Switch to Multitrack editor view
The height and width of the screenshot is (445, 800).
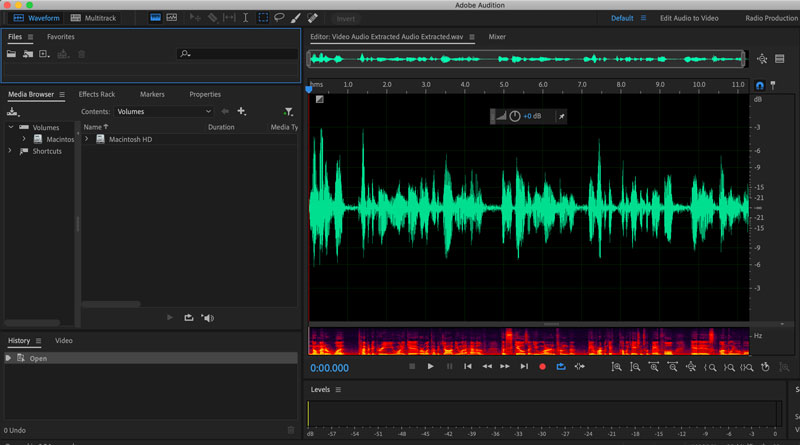tap(93, 18)
